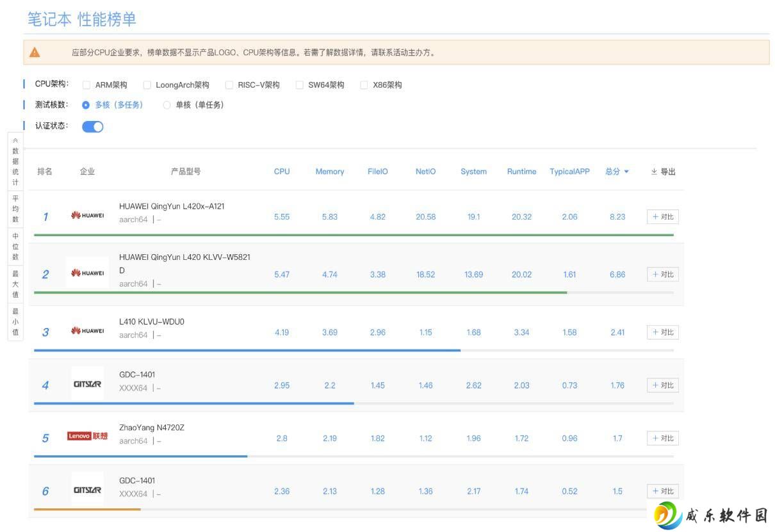Click NetIO value 20.58

(x=426, y=217)
